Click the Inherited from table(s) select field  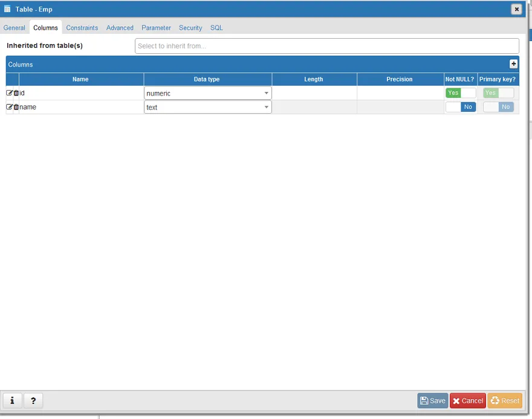click(326, 46)
